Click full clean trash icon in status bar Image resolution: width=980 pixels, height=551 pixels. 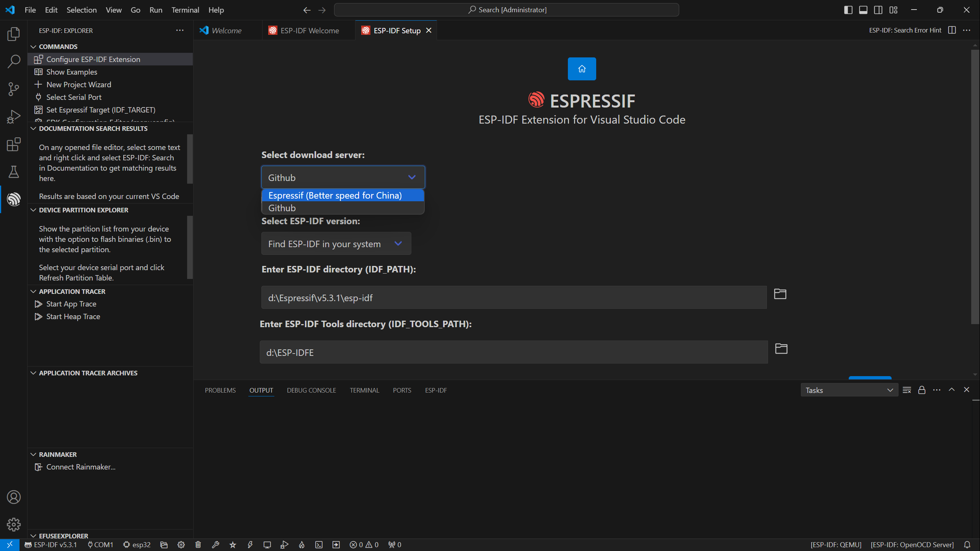[198, 544]
